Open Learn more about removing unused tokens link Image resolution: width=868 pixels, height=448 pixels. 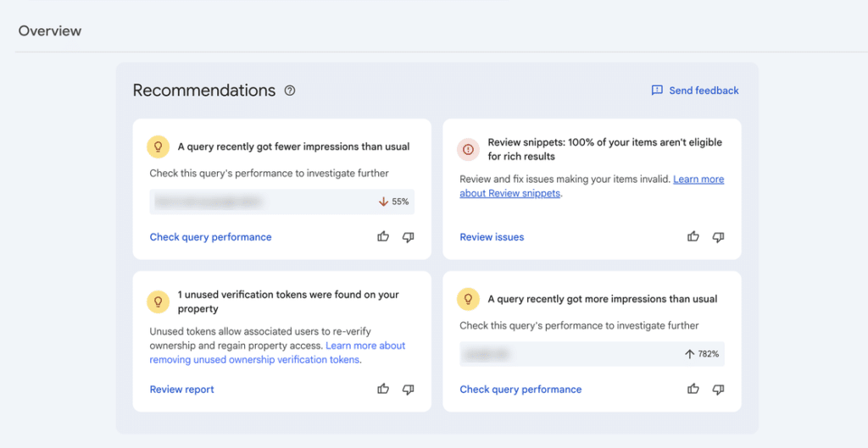click(x=277, y=352)
